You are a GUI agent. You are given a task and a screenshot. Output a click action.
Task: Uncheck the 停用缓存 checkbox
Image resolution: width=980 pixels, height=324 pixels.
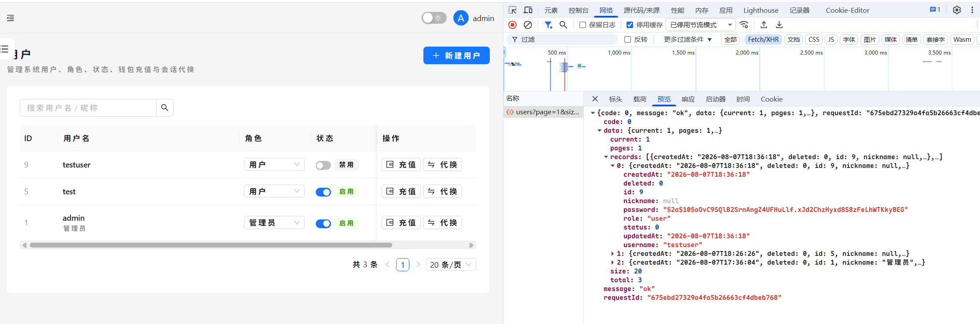pos(630,25)
